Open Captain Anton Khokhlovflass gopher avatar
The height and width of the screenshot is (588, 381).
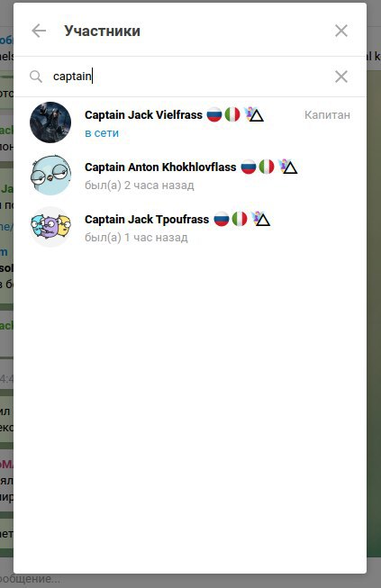tap(50, 175)
